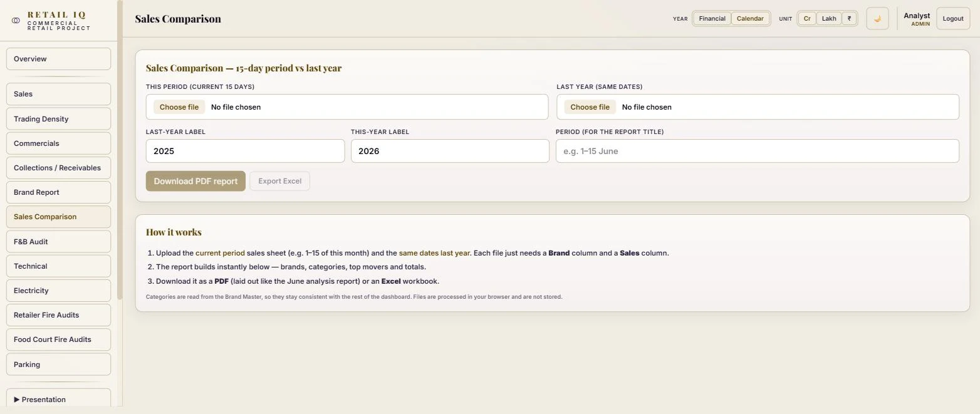Click the sidebar vertical scrollbar
The height and width of the screenshot is (414, 980).
(x=120, y=150)
